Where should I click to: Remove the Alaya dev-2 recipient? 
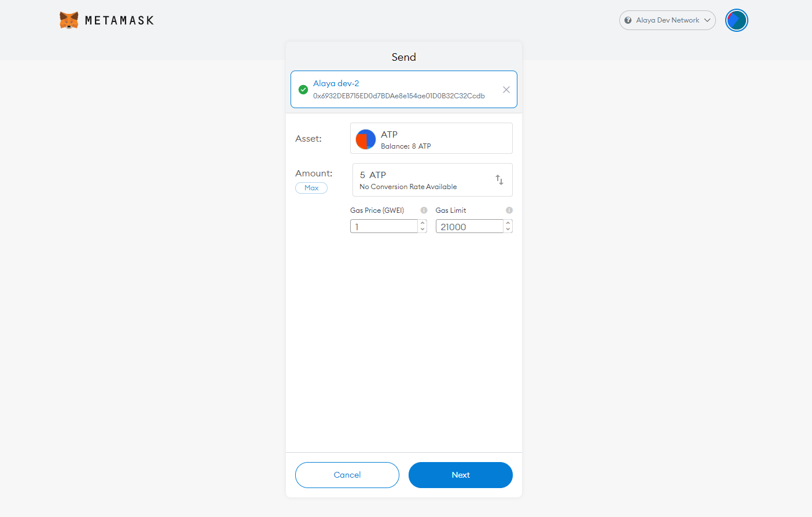click(506, 90)
